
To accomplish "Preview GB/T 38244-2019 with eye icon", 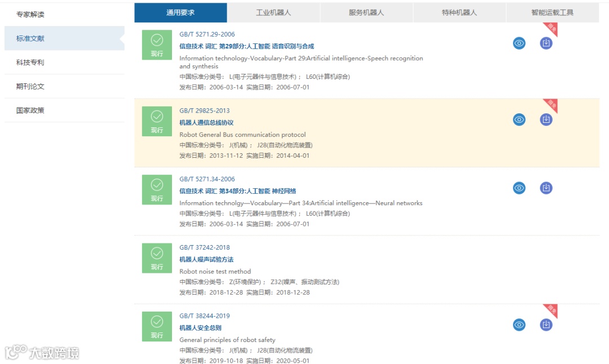I will (519, 325).
